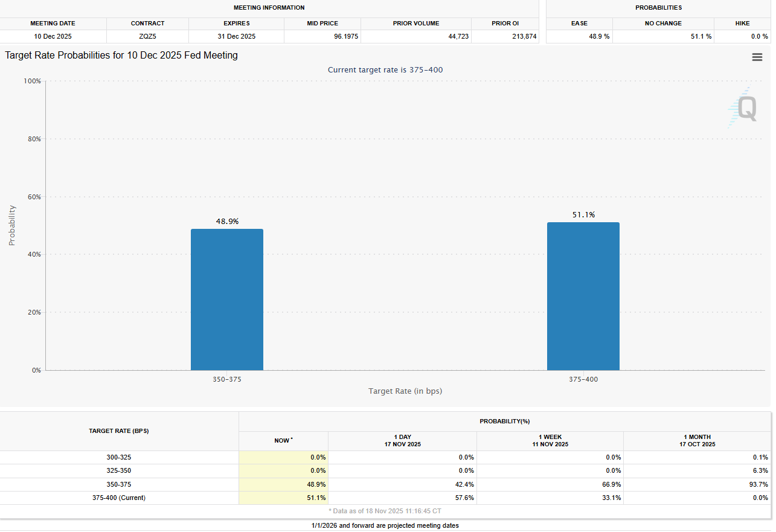
Task: Click the chart title about 10 Dec 2025 meeting
Action: [121, 56]
